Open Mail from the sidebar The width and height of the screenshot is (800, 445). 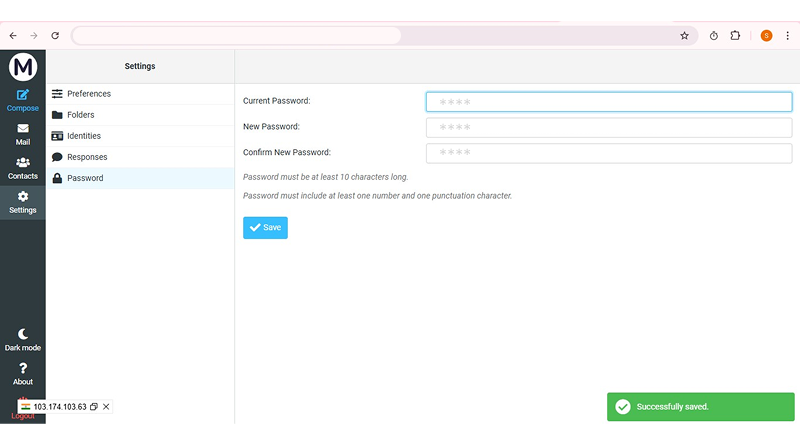point(23,134)
